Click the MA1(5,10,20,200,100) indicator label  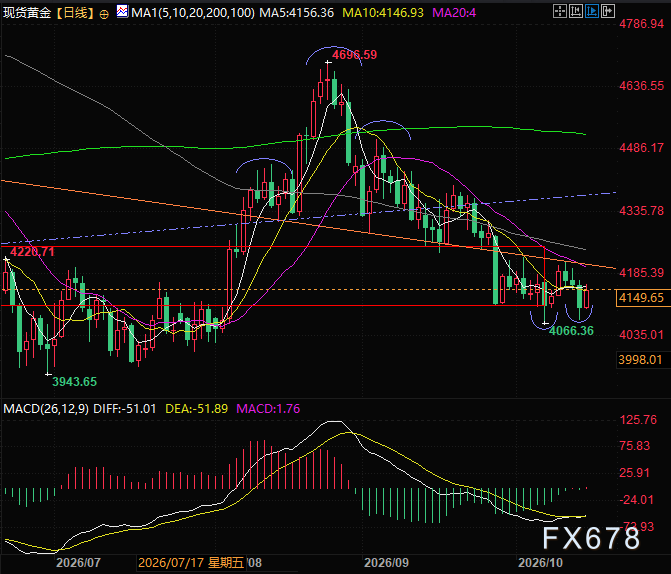pyautogui.click(x=193, y=13)
